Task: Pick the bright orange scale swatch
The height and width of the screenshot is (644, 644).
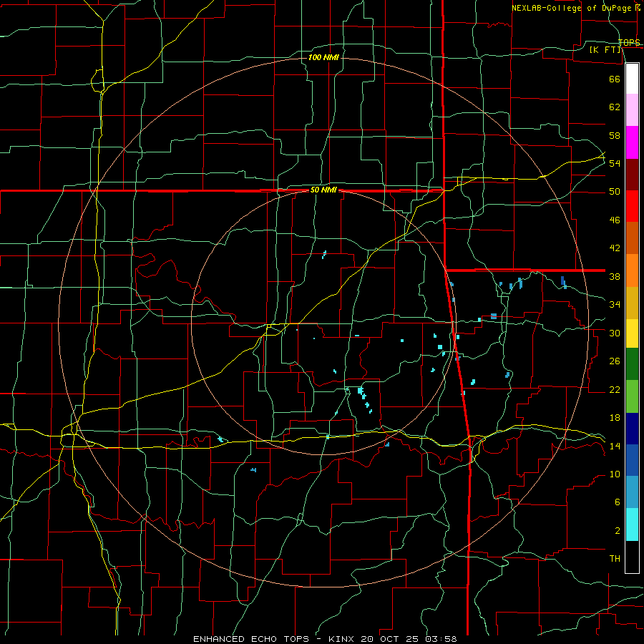Action: (x=632, y=270)
